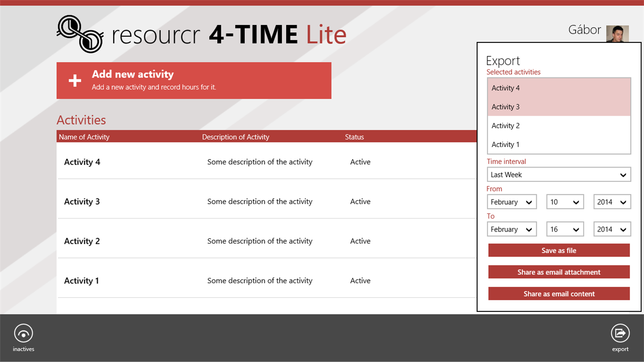Image resolution: width=644 pixels, height=362 pixels.
Task: Share export as email attachment
Action: (559, 272)
